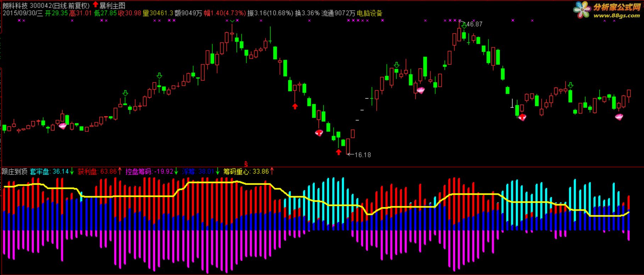Click the change value 幅1.40(4.73%)
Viewport: 644px width, 275px height.
tap(224, 13)
